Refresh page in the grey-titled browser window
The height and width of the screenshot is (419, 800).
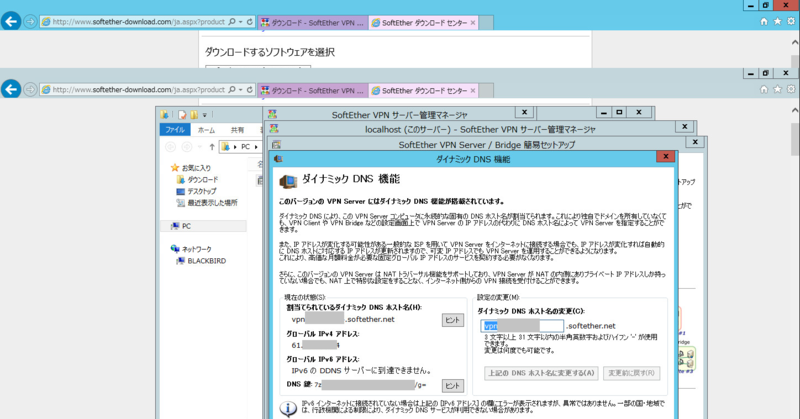click(x=249, y=90)
